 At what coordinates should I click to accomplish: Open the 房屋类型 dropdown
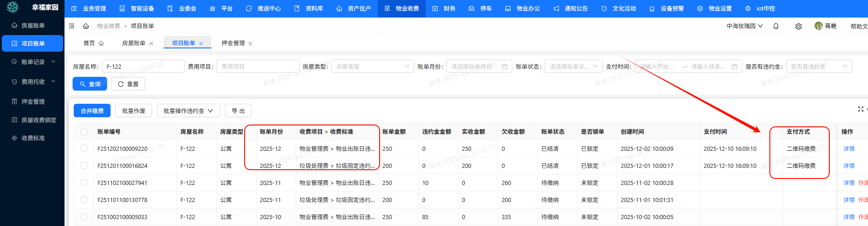coord(372,66)
